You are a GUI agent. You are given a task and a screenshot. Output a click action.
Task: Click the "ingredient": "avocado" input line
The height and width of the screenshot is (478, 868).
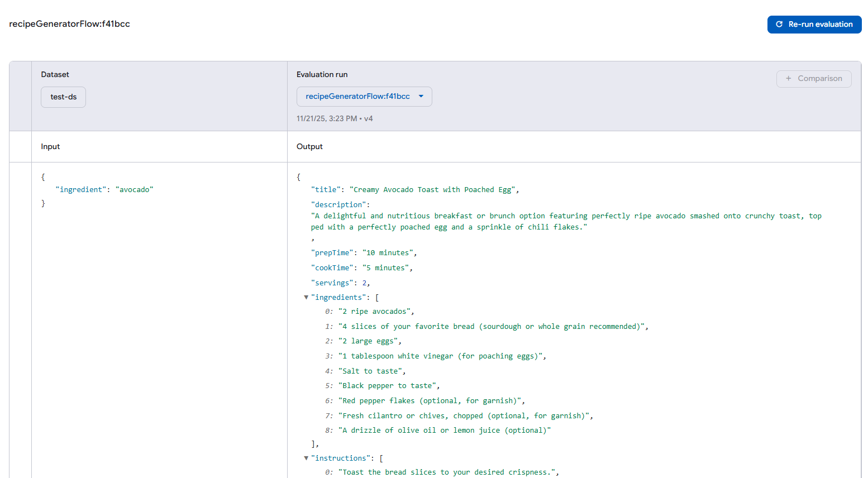tap(104, 190)
